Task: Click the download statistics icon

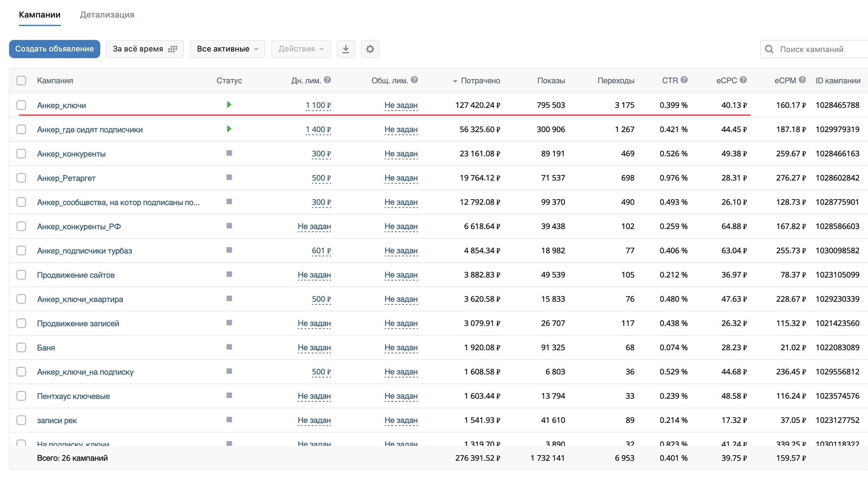Action: (345, 49)
